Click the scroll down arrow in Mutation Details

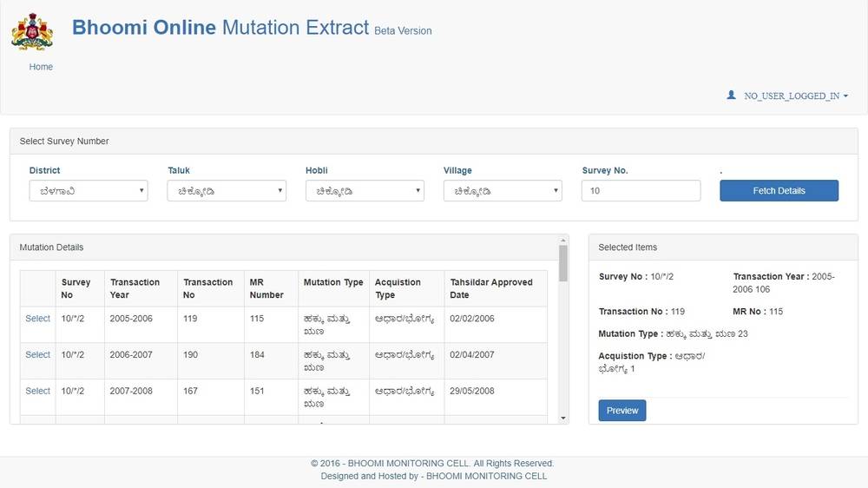pyautogui.click(x=563, y=419)
